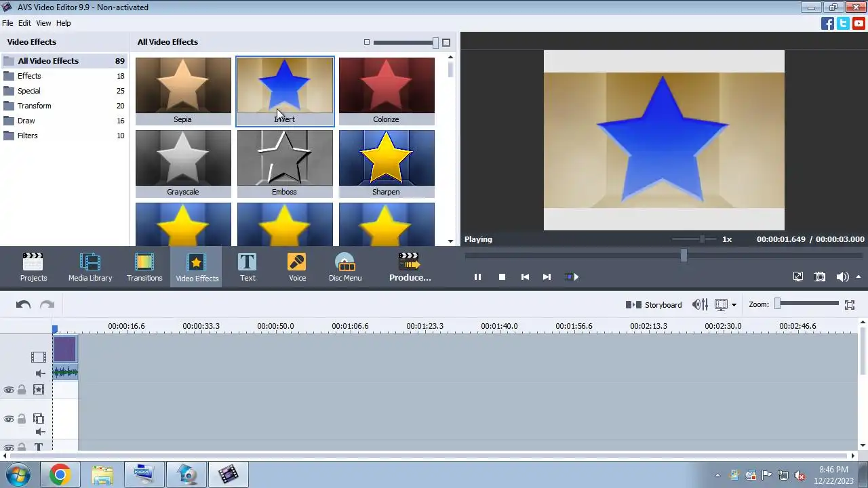Viewport: 868px width, 488px height.
Task: Open the YouTube icon link
Action: (x=859, y=24)
